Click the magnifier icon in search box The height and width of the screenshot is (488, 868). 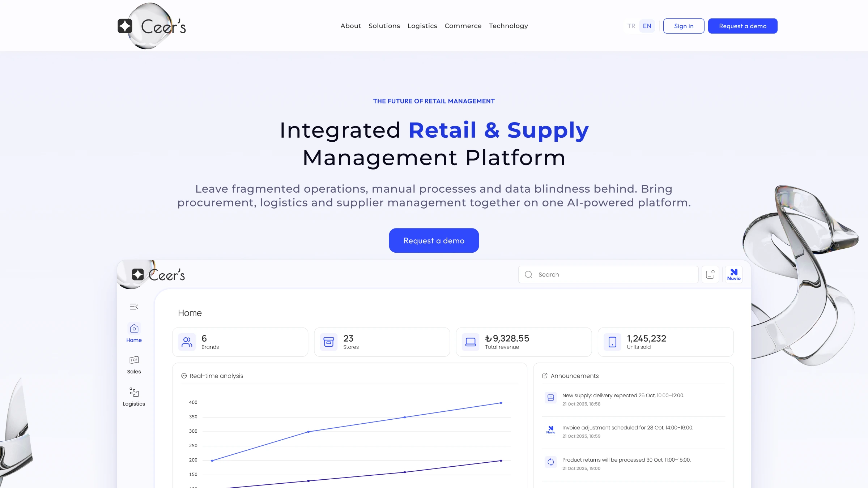(x=528, y=274)
